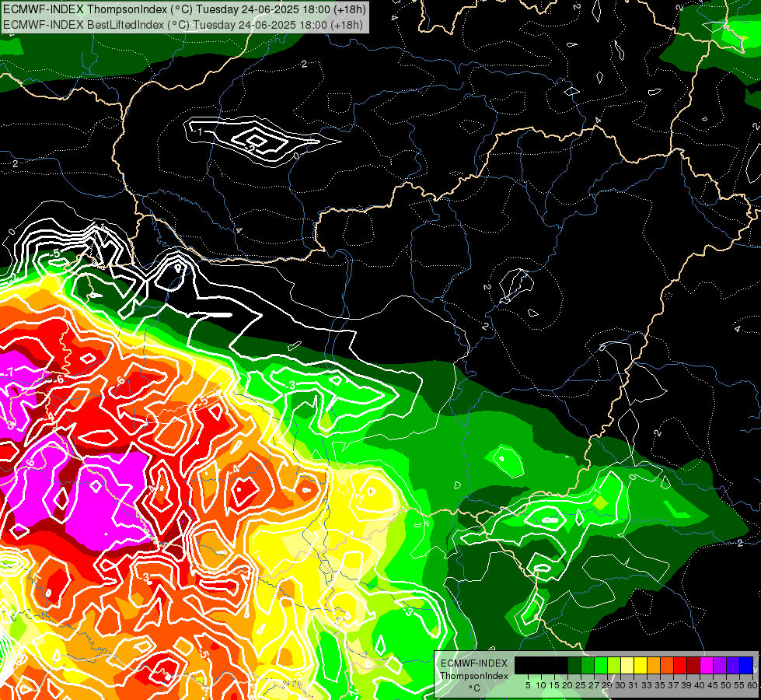Click the legend tick value 33
Screen dimensions: 761x700
click(646, 685)
